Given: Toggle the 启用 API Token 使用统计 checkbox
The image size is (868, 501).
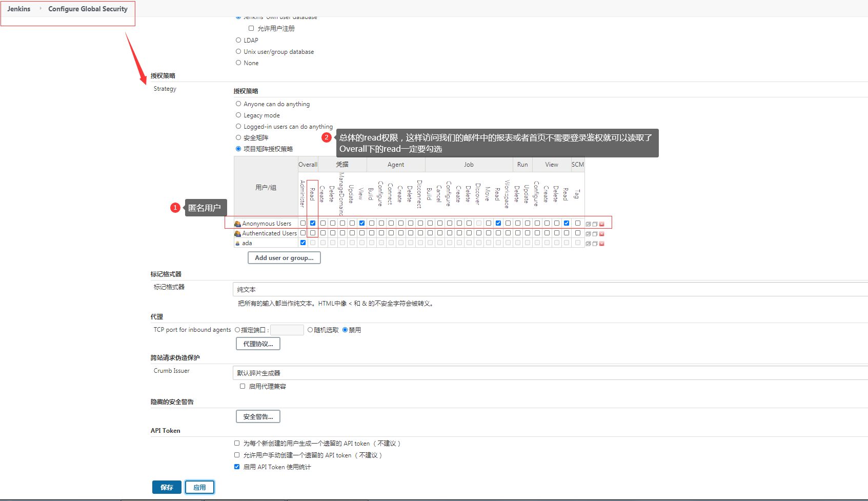Looking at the screenshot, I should pos(237,467).
